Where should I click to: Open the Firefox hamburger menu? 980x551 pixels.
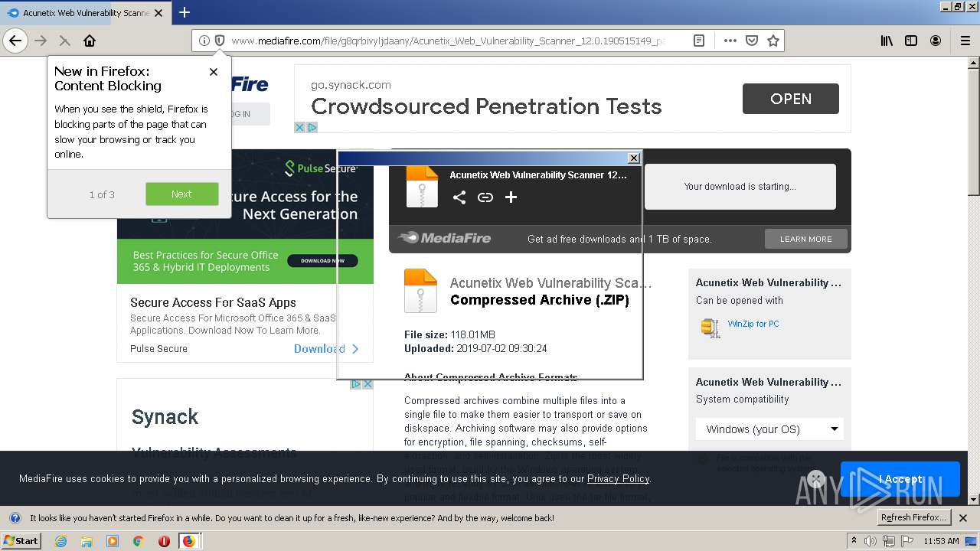point(964,41)
